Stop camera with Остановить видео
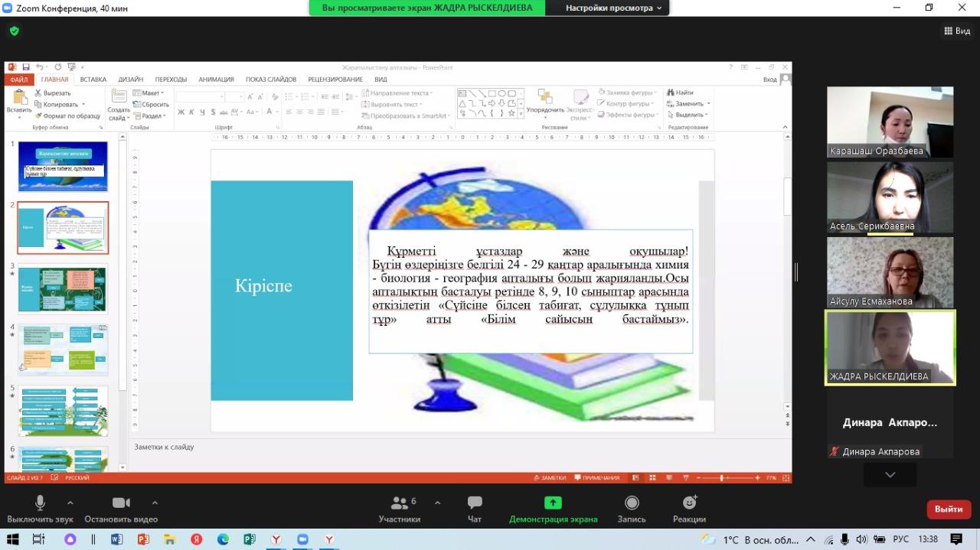 (x=121, y=509)
